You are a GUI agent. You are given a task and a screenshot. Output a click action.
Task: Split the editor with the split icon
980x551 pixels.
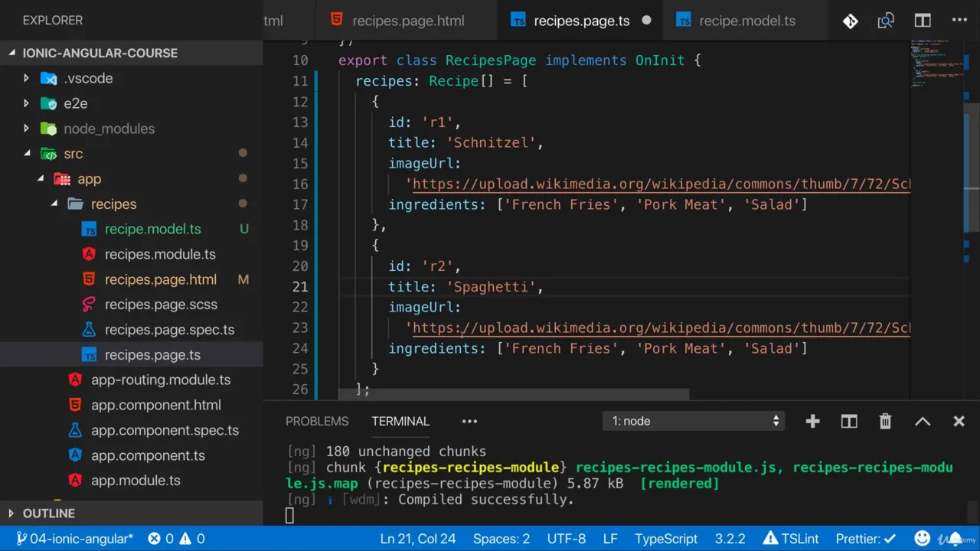click(923, 21)
